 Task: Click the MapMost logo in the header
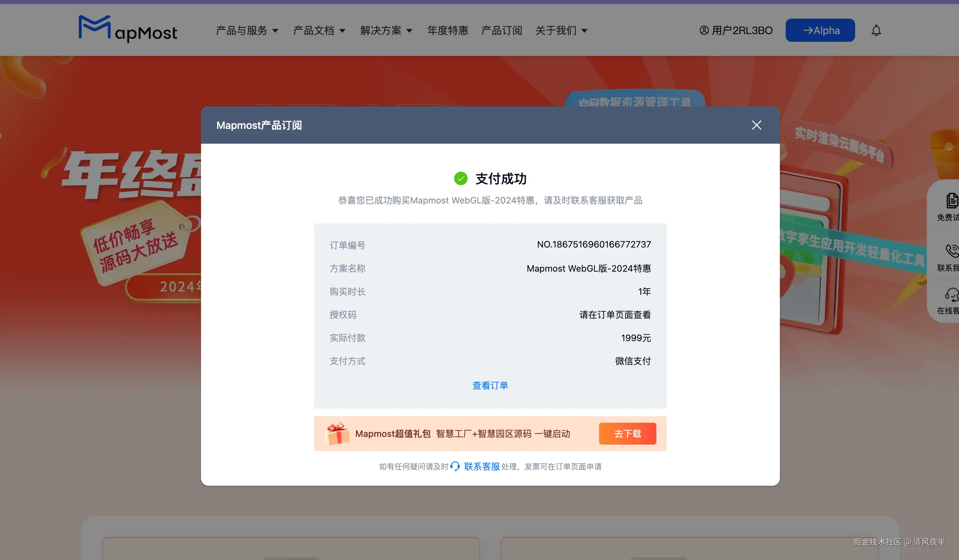pos(128,29)
